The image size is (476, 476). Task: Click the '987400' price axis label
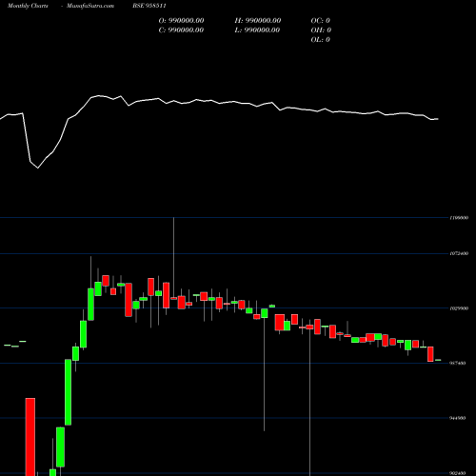coord(458,363)
